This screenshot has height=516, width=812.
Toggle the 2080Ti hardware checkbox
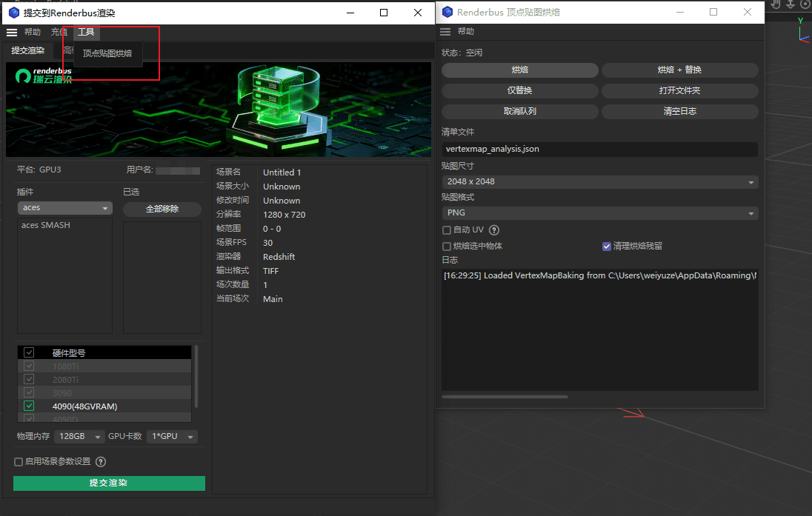pyautogui.click(x=29, y=379)
